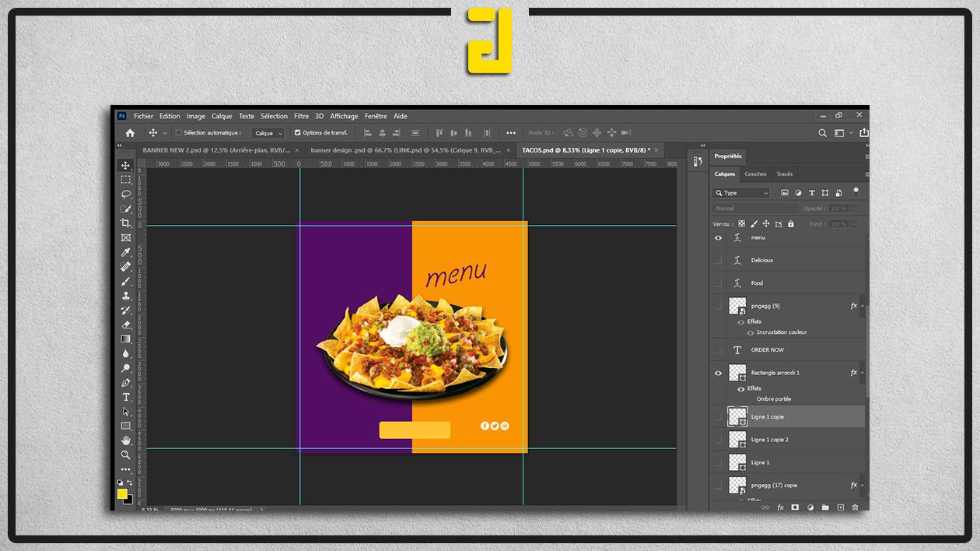Click the Share document icon

[865, 133]
